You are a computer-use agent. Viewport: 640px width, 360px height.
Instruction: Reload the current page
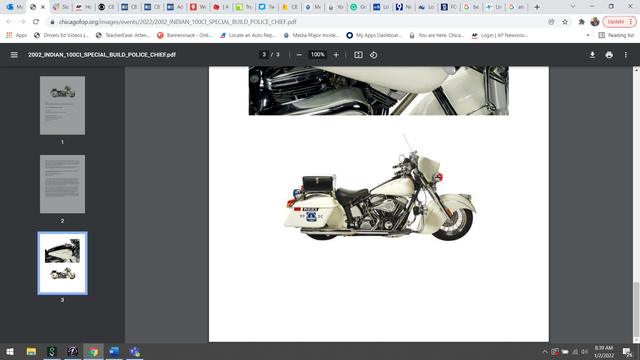point(36,22)
